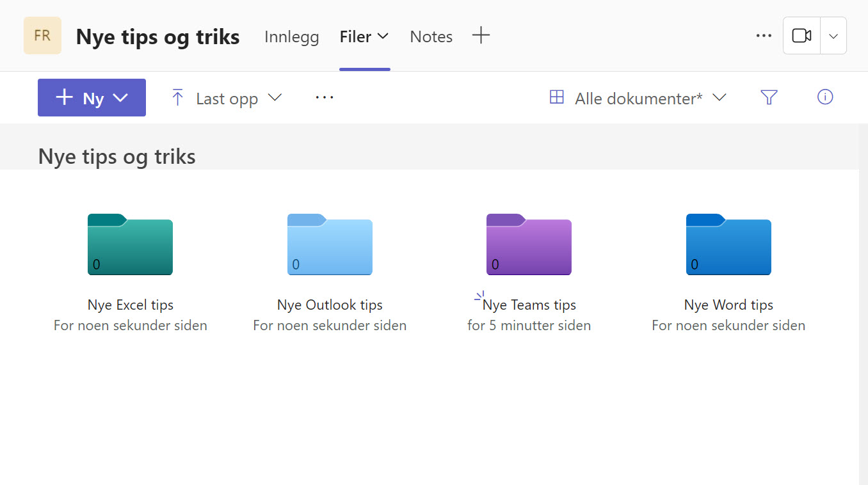The image size is (868, 485).
Task: Click the vertical scrollbar on the right
Action: pyautogui.click(x=863, y=305)
